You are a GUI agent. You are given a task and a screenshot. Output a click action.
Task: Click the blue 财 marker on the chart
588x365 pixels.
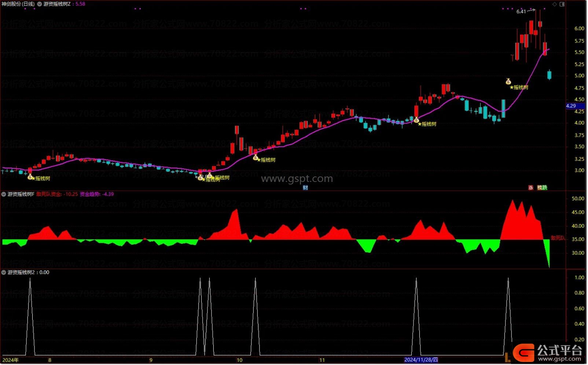pyautogui.click(x=305, y=187)
